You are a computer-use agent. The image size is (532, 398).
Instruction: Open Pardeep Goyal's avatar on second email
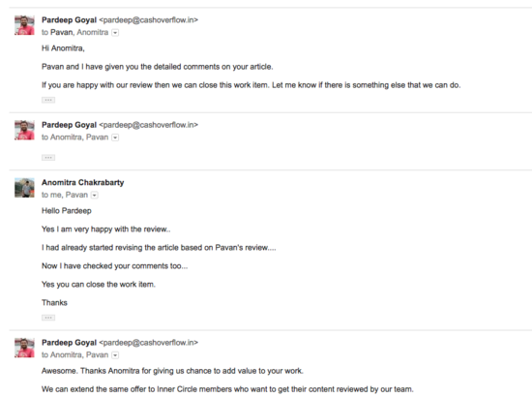(x=24, y=130)
